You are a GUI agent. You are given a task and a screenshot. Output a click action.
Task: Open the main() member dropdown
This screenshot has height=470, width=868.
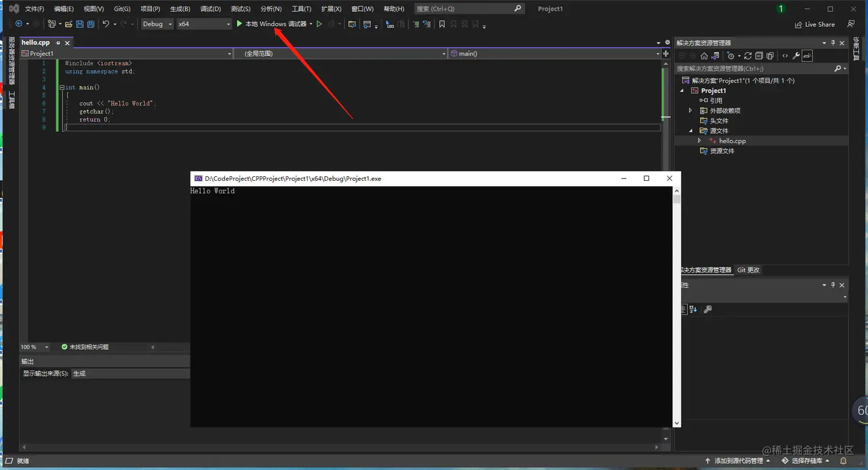[x=555, y=53]
